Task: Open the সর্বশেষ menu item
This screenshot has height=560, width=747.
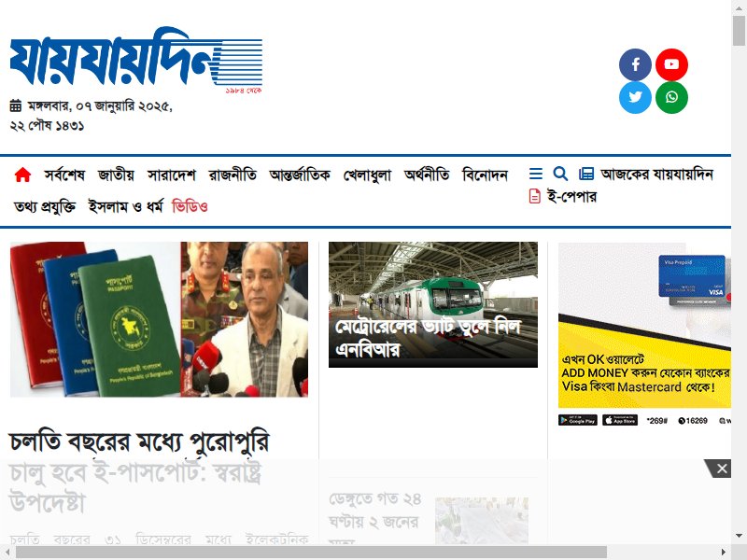Action: point(64,175)
